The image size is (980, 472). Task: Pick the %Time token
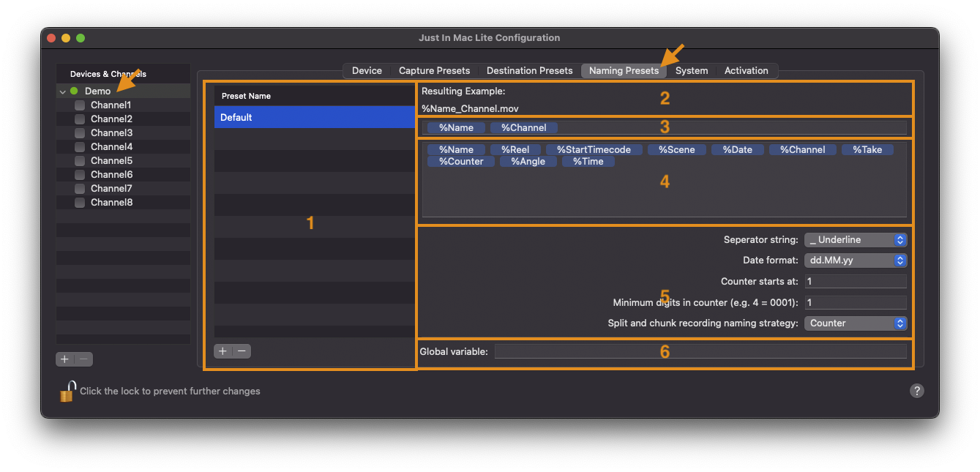[x=588, y=162]
